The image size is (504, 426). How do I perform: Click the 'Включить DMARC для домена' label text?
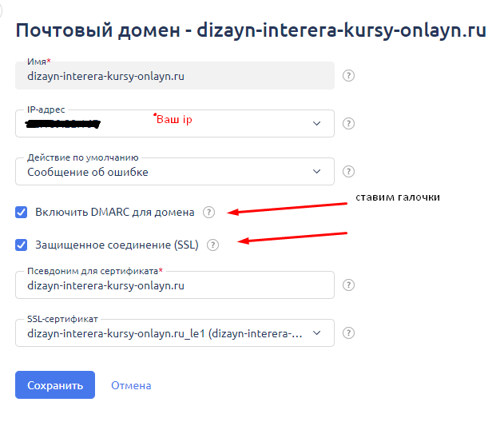coord(114,213)
